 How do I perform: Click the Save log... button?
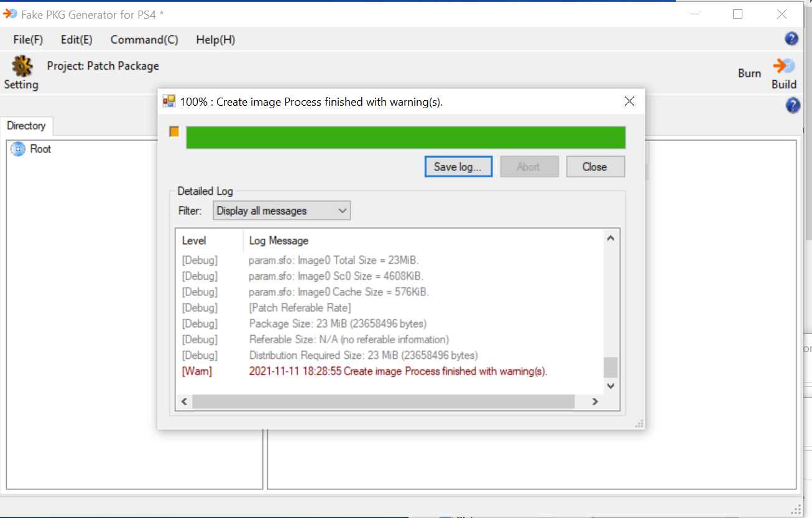(x=458, y=167)
